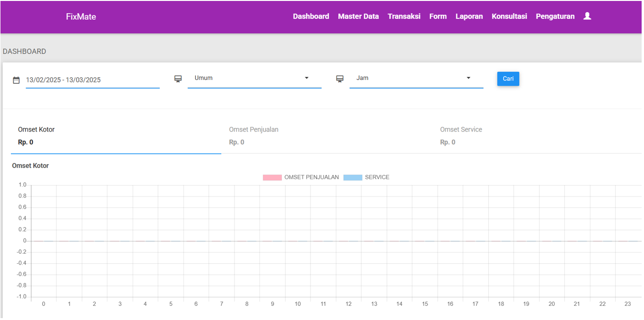Open the Pengaturan menu
Image resolution: width=644 pixels, height=320 pixels.
coord(555,17)
